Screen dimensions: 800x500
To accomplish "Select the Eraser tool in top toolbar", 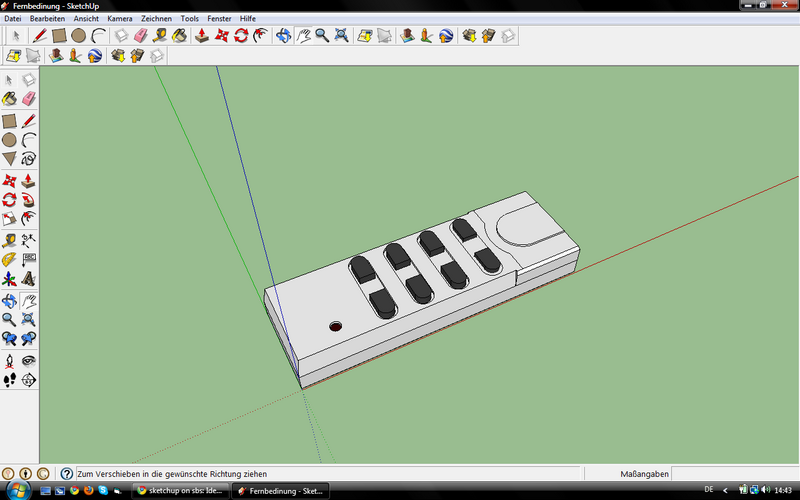I will coord(140,36).
